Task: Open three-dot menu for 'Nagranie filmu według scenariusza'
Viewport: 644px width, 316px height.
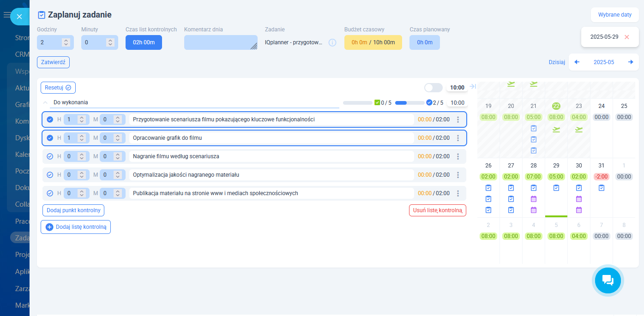Action: 458,156
